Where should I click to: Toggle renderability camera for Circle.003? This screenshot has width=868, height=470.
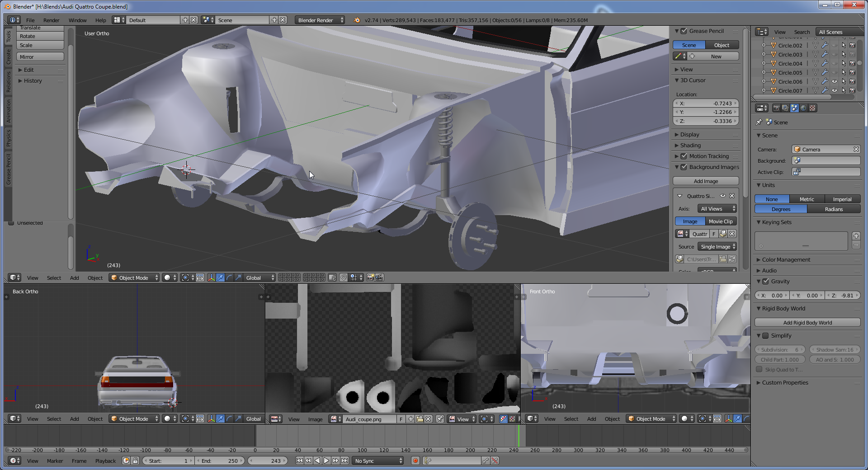852,55
